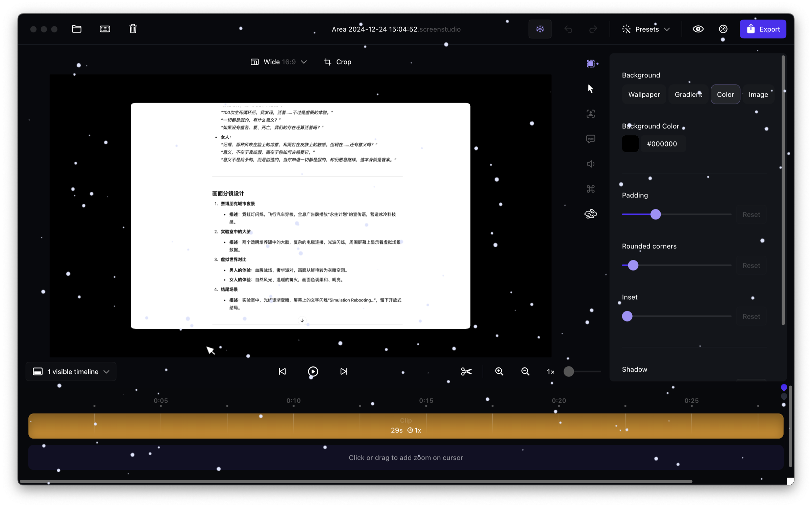
Task: Toggle the snowflake effect button
Action: [540, 29]
